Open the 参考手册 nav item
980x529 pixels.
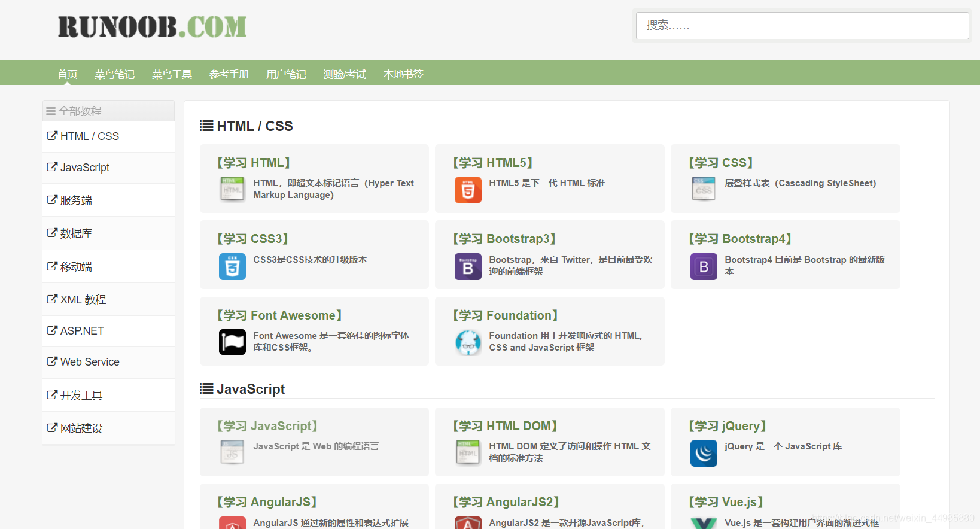[229, 74]
